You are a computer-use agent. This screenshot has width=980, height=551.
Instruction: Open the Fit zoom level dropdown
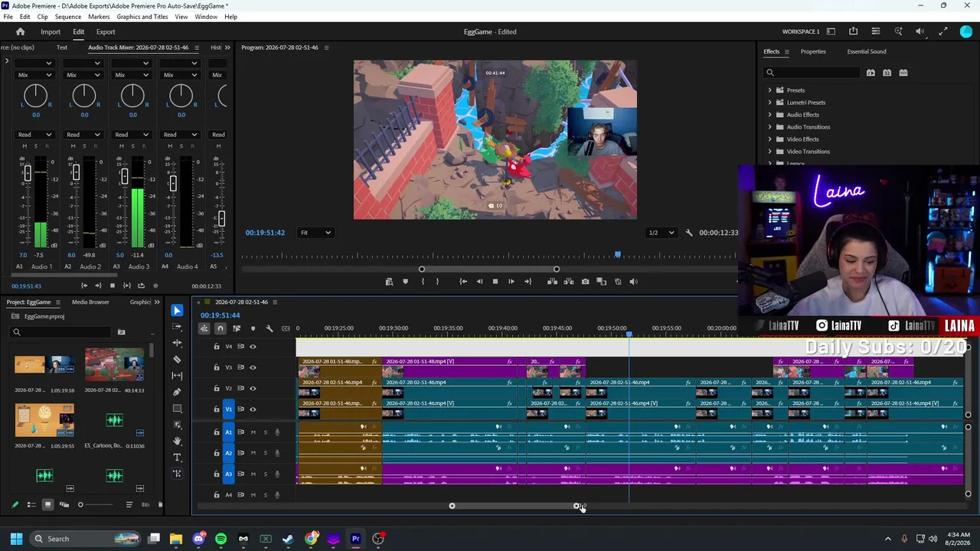(315, 233)
